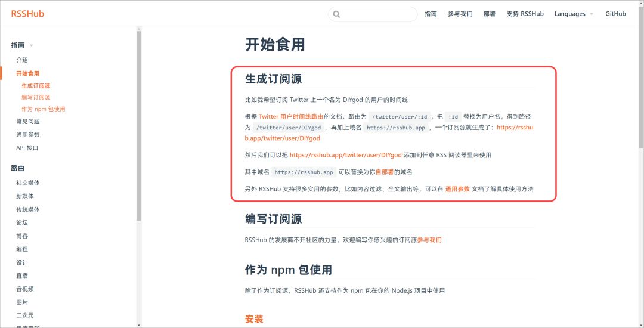Open the DIYgod feed link after 然后我们可以把
The height and width of the screenshot is (328, 644).
346,155
